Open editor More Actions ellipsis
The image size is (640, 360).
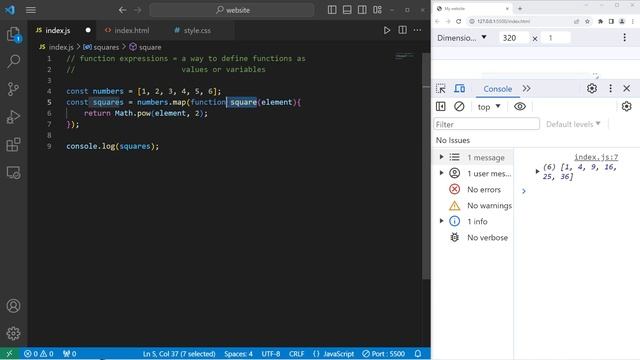417,30
